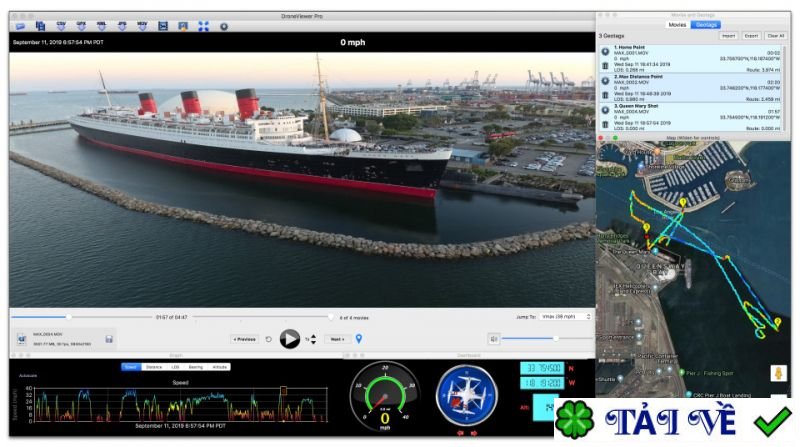
Task: Click the loop replay icon beside play
Action: point(268,339)
